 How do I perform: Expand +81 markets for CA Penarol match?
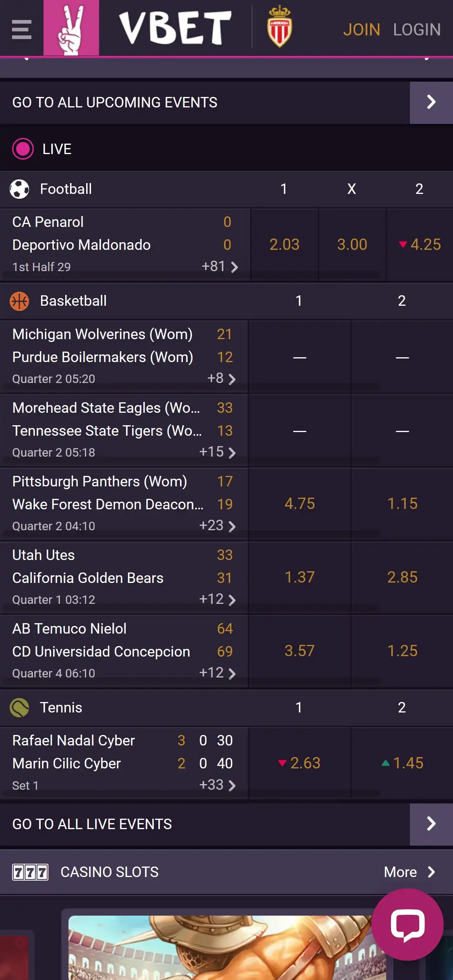[x=220, y=266]
